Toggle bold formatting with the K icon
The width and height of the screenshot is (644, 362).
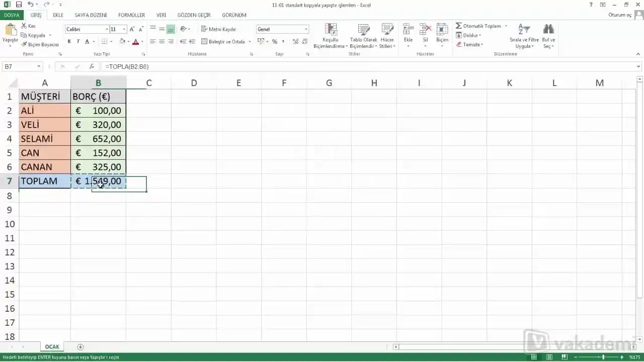click(x=69, y=42)
